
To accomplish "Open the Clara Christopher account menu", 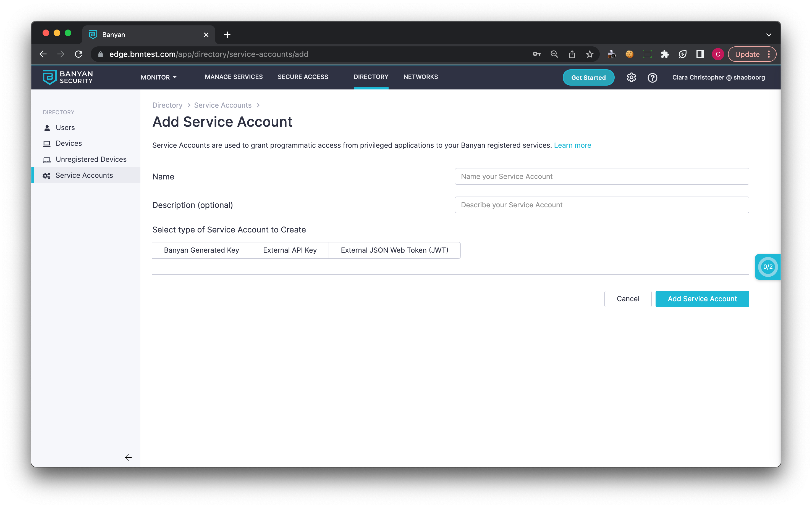I will point(719,77).
